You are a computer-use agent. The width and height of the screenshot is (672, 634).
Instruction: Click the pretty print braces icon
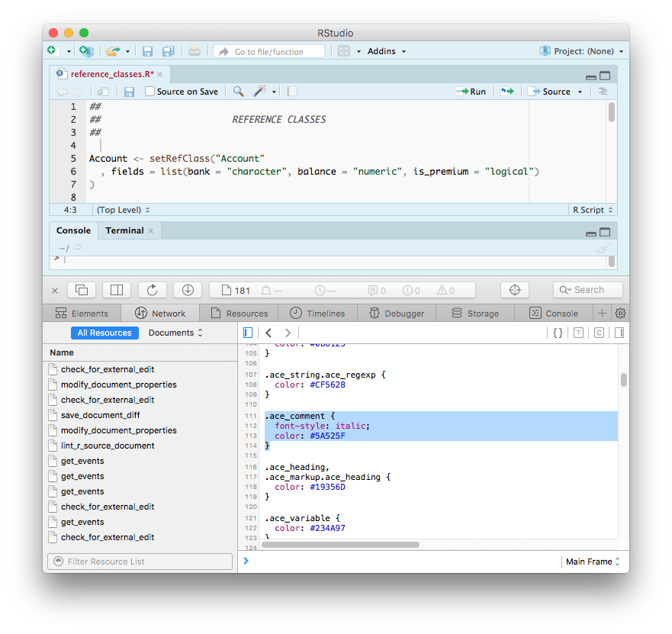pyautogui.click(x=558, y=333)
